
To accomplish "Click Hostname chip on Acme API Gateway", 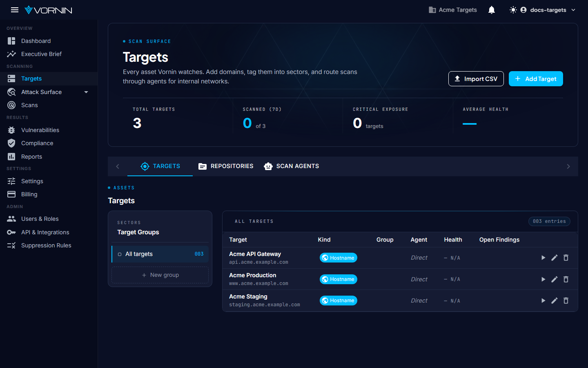I will (x=339, y=258).
